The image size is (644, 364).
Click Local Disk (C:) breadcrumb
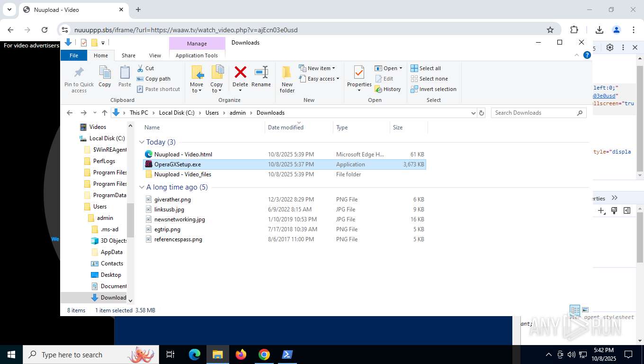(177, 113)
